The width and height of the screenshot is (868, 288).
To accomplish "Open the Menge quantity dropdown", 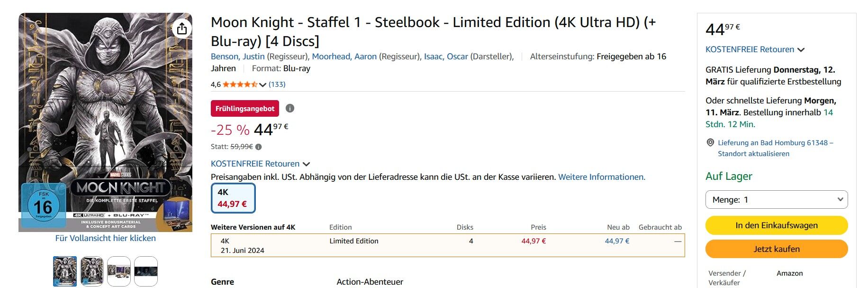I will pyautogui.click(x=777, y=199).
